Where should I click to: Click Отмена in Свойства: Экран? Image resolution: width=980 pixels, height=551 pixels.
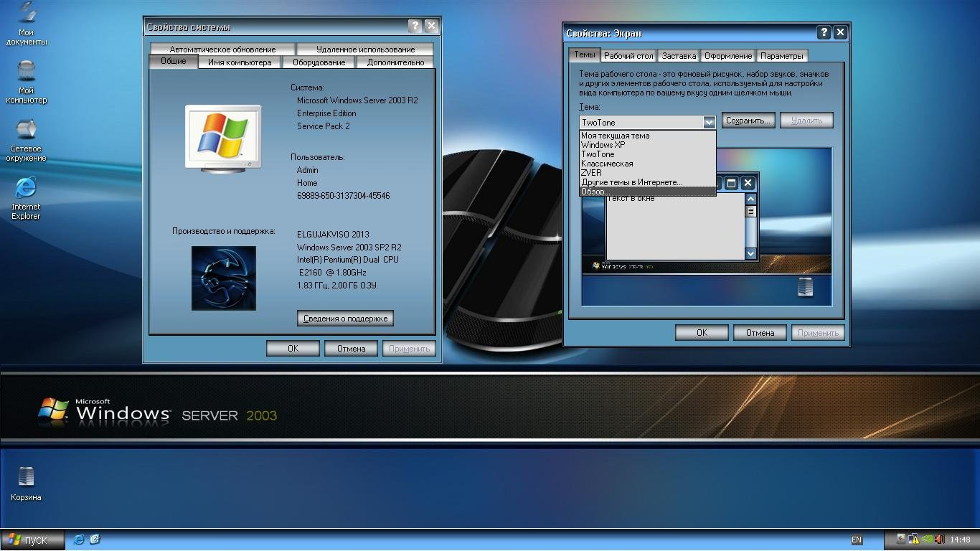tap(760, 333)
